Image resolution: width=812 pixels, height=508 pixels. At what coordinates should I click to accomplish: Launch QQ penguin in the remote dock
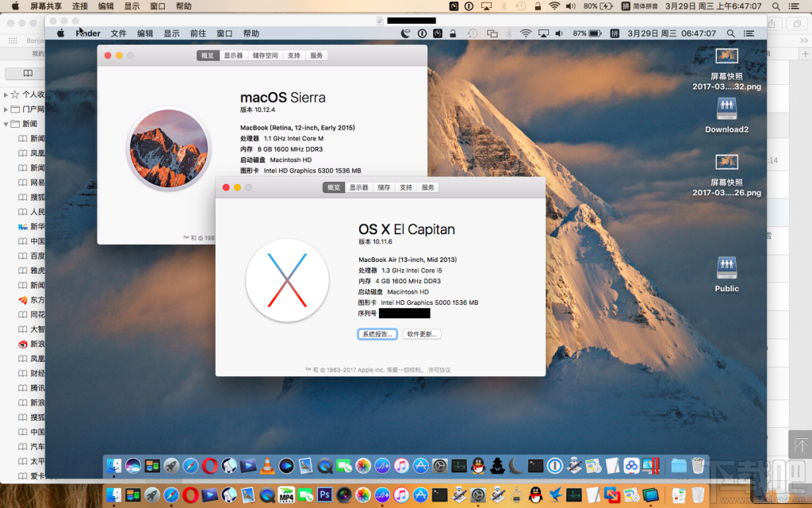point(477,466)
